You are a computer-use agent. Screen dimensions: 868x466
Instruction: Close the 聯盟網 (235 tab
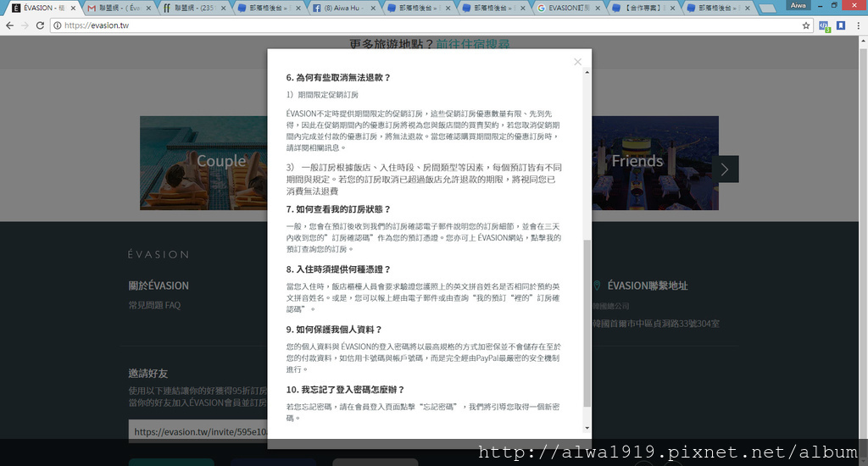tap(224, 8)
